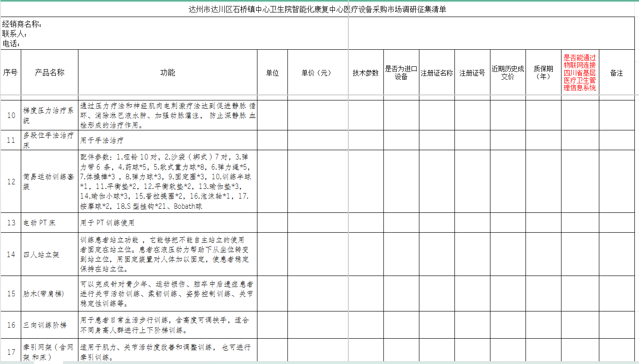Click the 单价（元） header cell

[317, 73]
